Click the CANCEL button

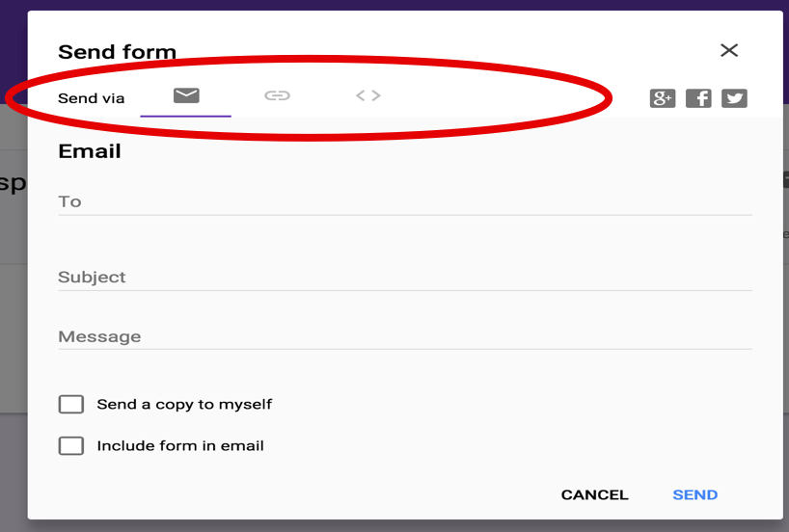[x=595, y=494]
